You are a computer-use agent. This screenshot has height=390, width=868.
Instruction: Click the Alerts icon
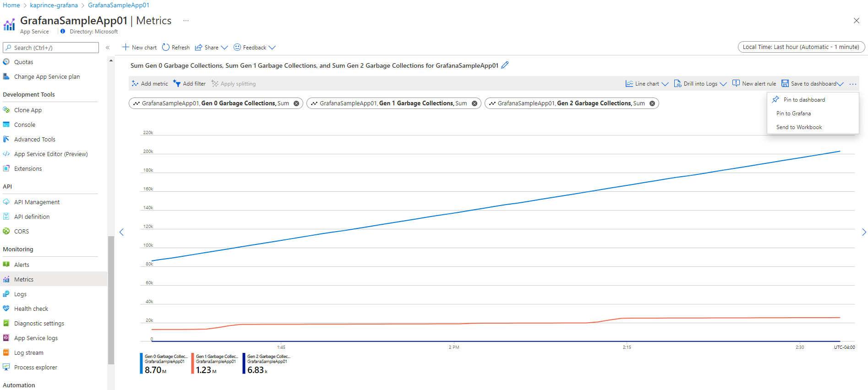coord(6,265)
